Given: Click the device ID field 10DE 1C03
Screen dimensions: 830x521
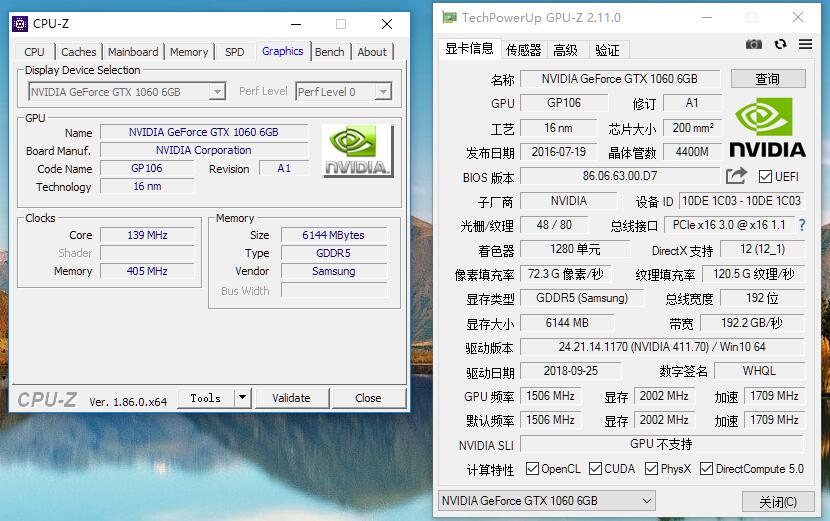Looking at the screenshot, I should click(741, 201).
